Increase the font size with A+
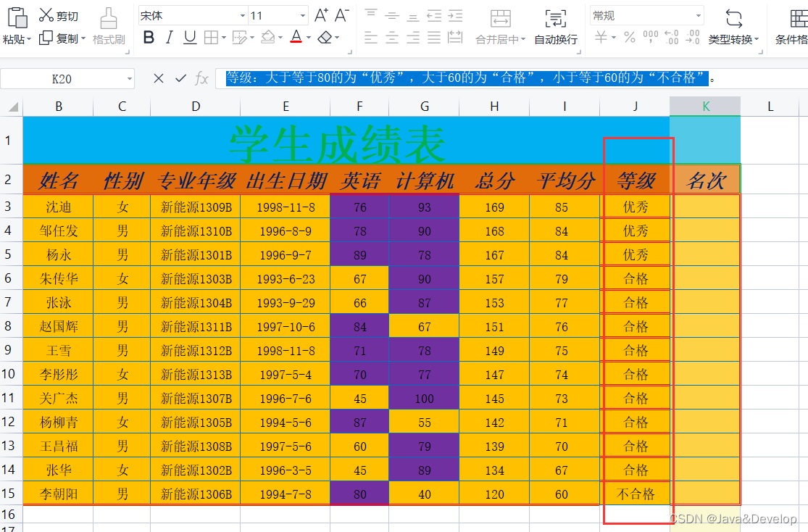 321,15
